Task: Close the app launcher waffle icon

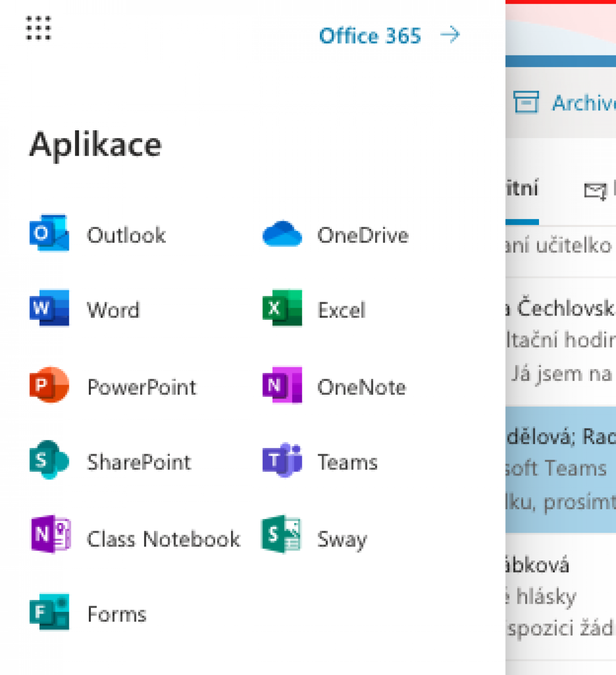Action: click(x=38, y=28)
